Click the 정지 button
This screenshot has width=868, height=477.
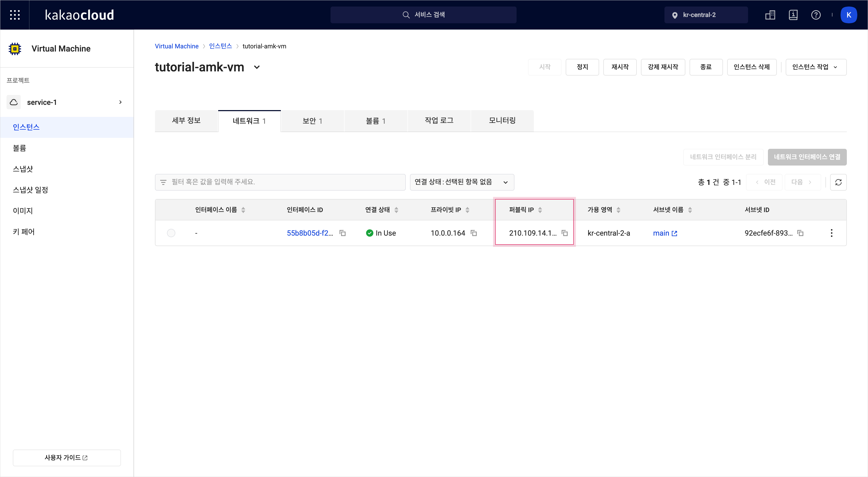point(582,67)
